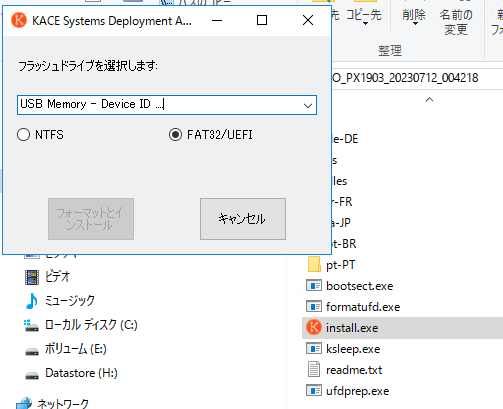Screen dimensions: 503x409
Task: Click the install.exe file name
Action: [352, 328]
